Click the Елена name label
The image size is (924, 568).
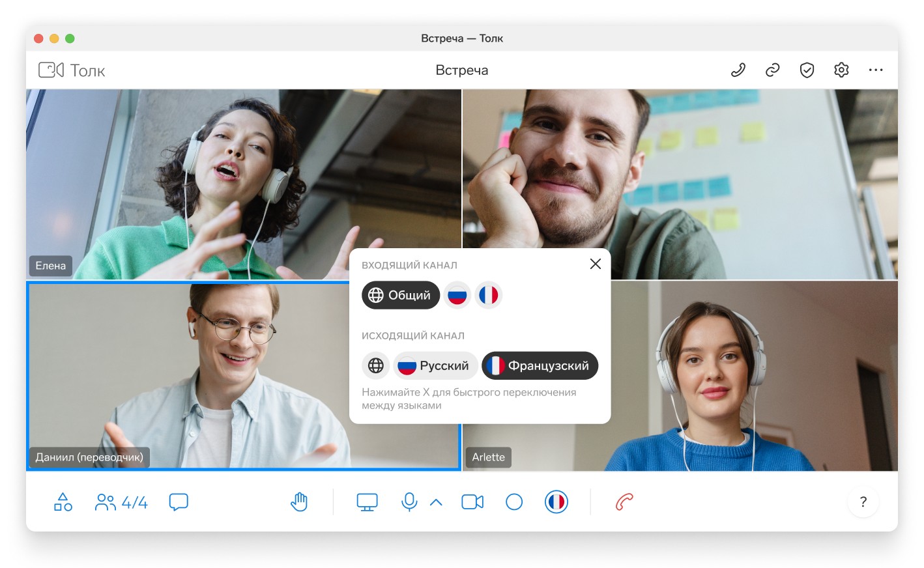[x=51, y=266]
